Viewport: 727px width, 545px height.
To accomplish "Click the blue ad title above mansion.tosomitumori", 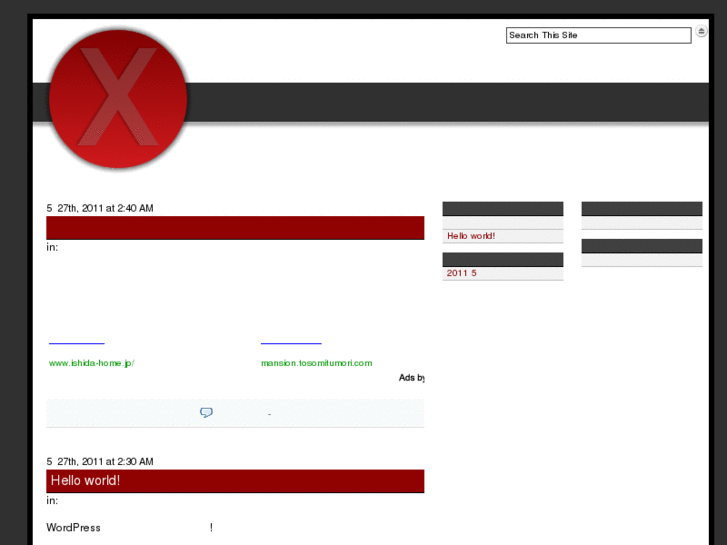I will pyautogui.click(x=291, y=343).
